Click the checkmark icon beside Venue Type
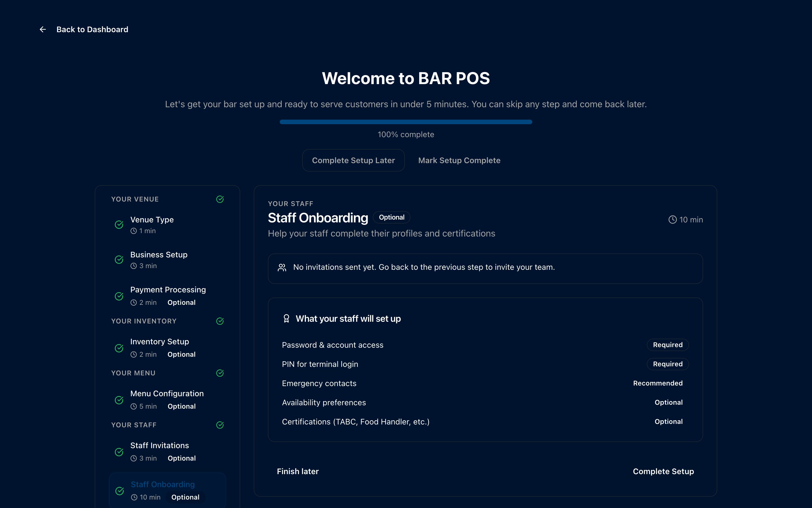This screenshot has width=812, height=508. [x=119, y=224]
